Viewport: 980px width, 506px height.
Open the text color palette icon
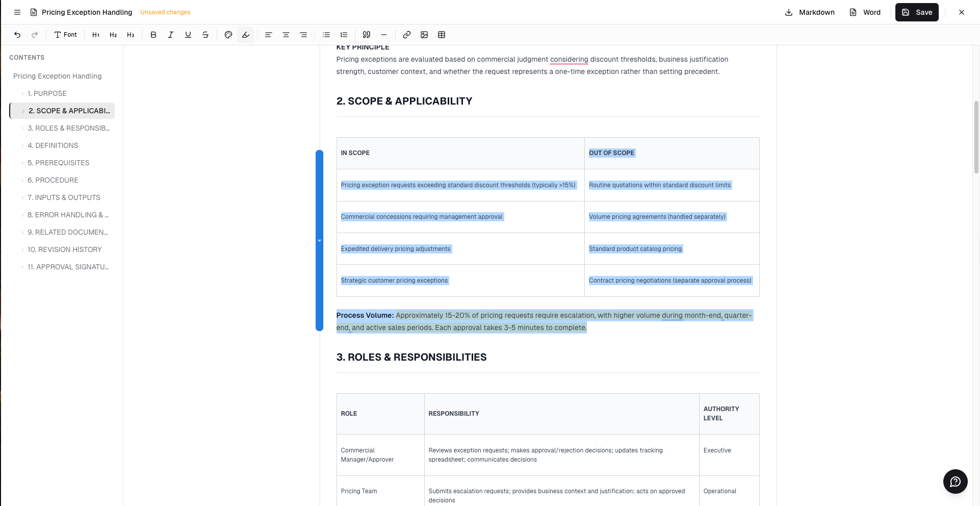tap(228, 35)
